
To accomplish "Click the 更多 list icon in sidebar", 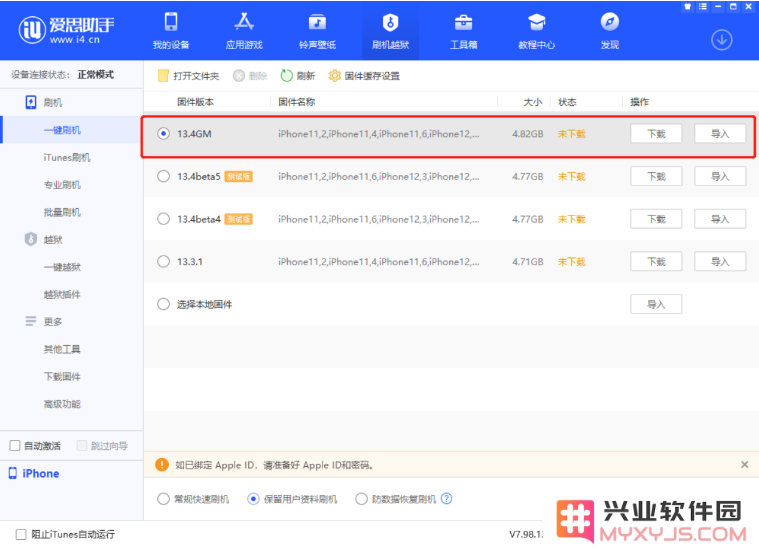I will (x=31, y=321).
